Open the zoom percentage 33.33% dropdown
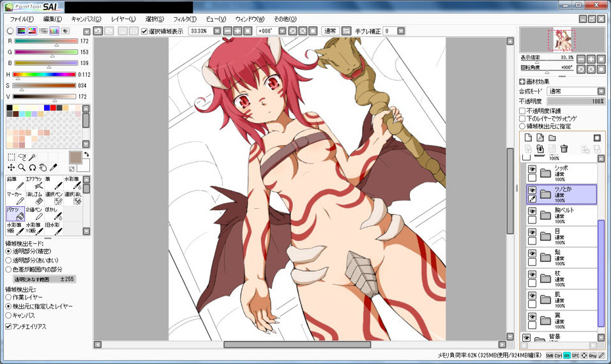 pyautogui.click(x=217, y=31)
